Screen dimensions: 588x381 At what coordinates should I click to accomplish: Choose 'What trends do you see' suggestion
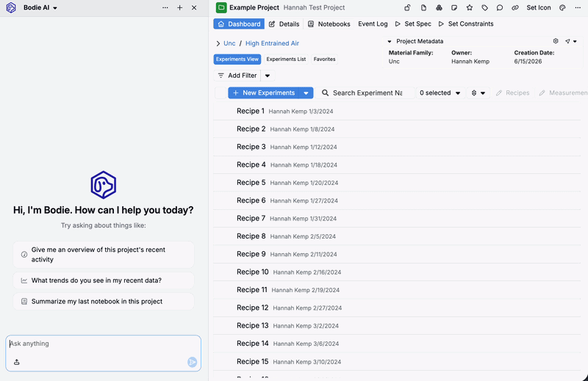(x=104, y=280)
